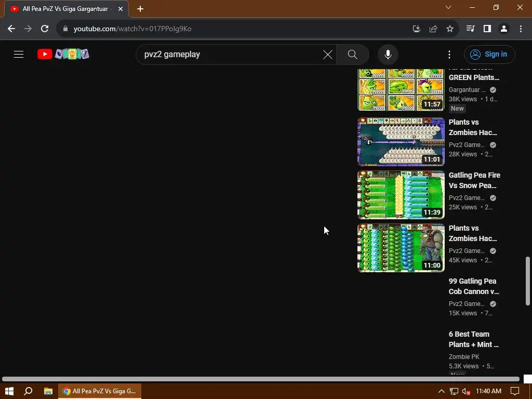This screenshot has width=532, height=399.
Task: Go to YouTube home via logo
Action: [63, 54]
